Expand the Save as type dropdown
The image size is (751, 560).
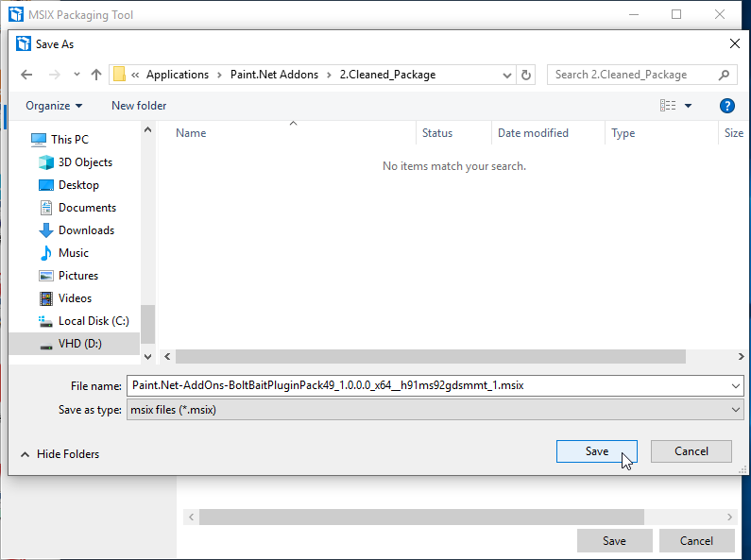736,410
